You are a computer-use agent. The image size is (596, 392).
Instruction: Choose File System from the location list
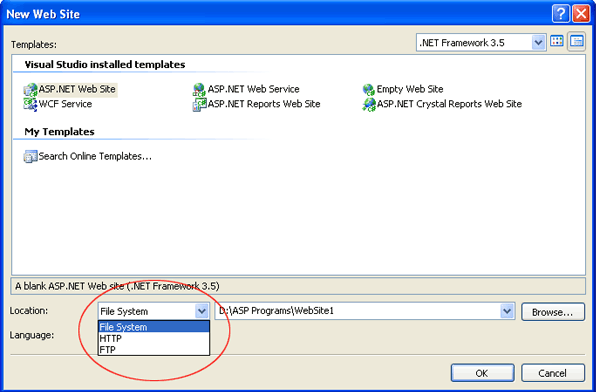coord(154,327)
